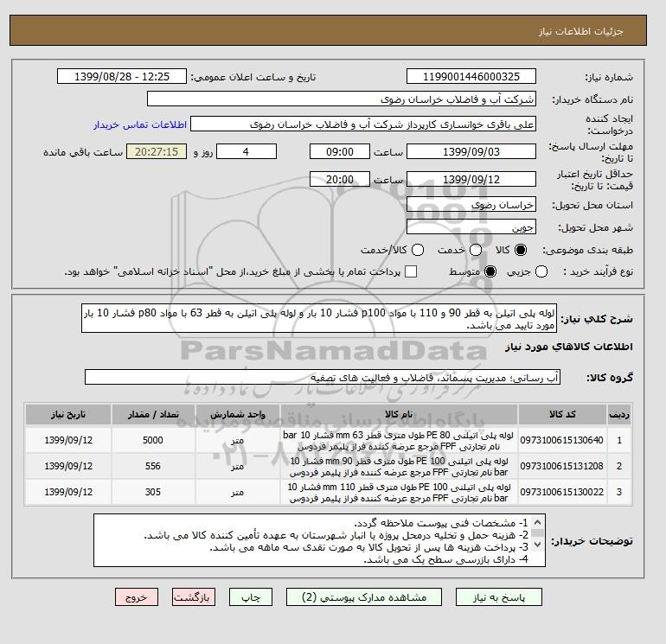The height and width of the screenshot is (644, 666).
Task: Click the PE 80 63 mm pipe name
Action: 399,441
